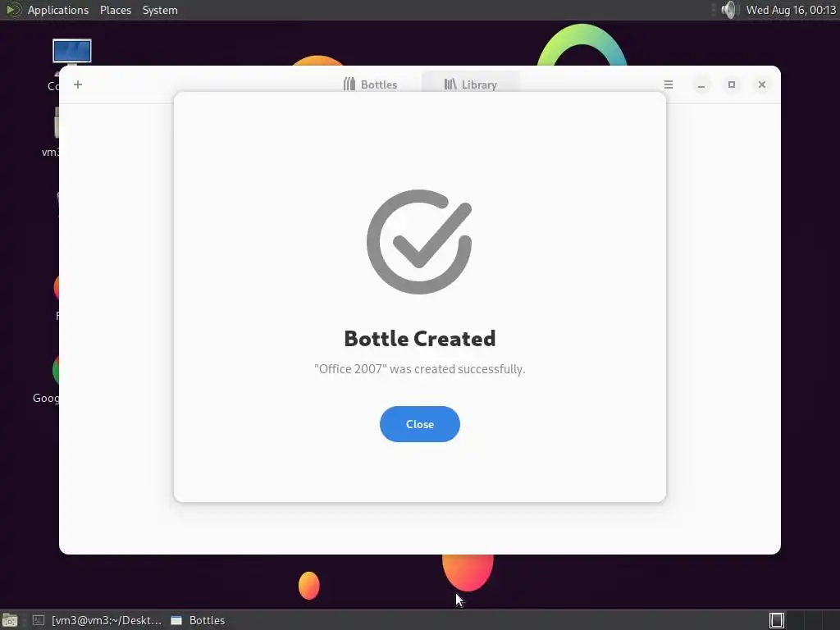Open the Applications menu
The image size is (840, 630).
pos(58,10)
